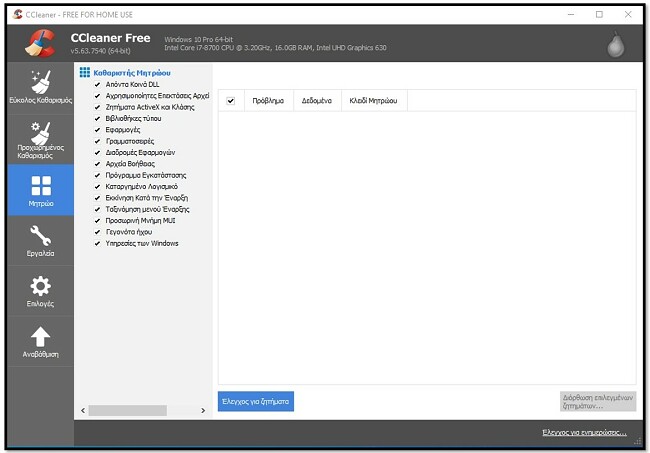The image size is (650, 453).
Task: Maximize the CCleaner window
Action: pos(599,15)
